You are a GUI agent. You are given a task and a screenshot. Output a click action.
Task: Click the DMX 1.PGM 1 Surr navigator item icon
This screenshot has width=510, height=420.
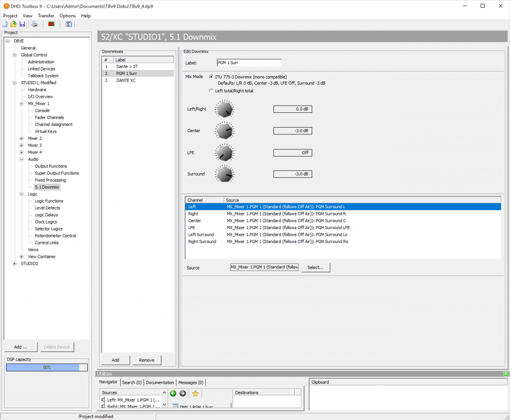[x=175, y=406]
